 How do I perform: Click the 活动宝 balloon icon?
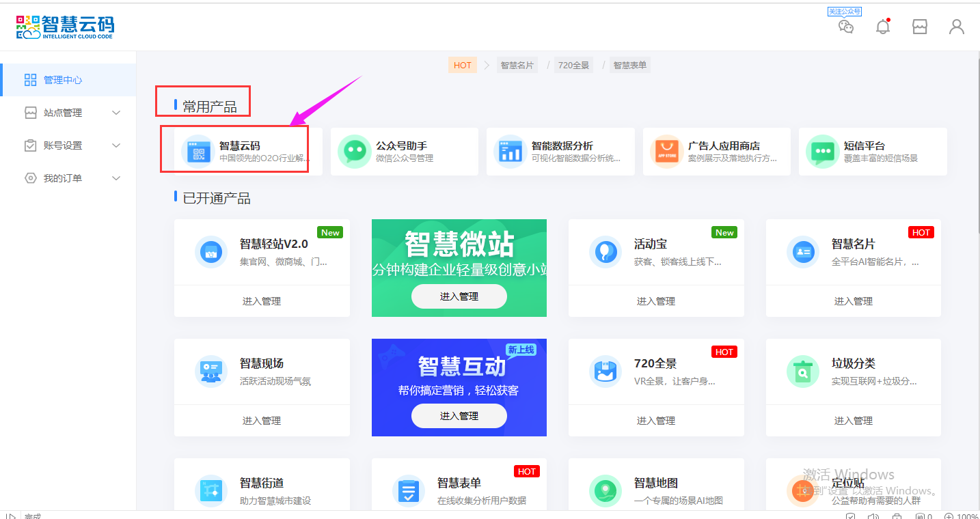(x=605, y=253)
